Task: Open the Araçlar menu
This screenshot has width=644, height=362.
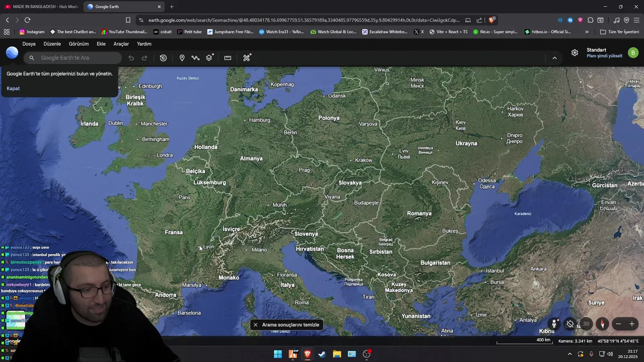Action: 121,44
